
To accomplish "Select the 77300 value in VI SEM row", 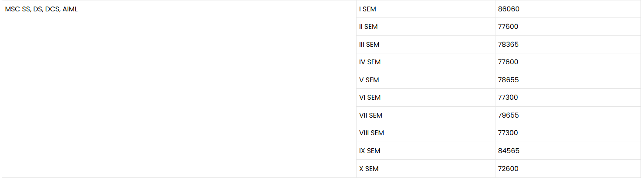I will (508, 98).
